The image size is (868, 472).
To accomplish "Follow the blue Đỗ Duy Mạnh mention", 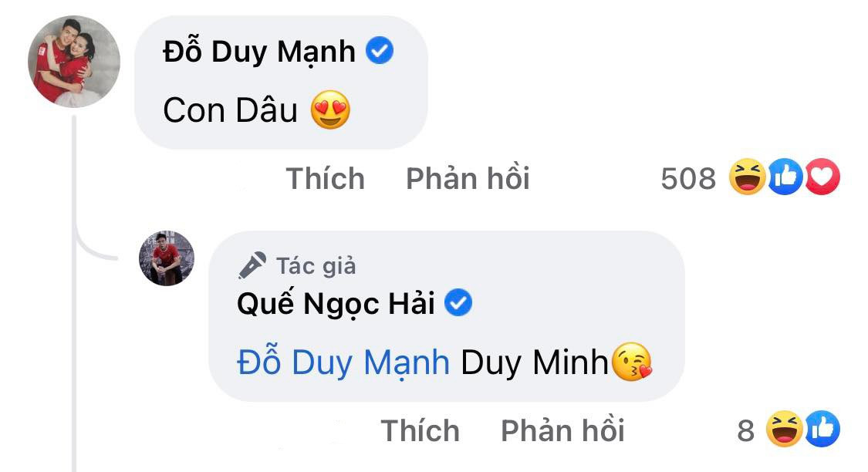I will coord(343,363).
